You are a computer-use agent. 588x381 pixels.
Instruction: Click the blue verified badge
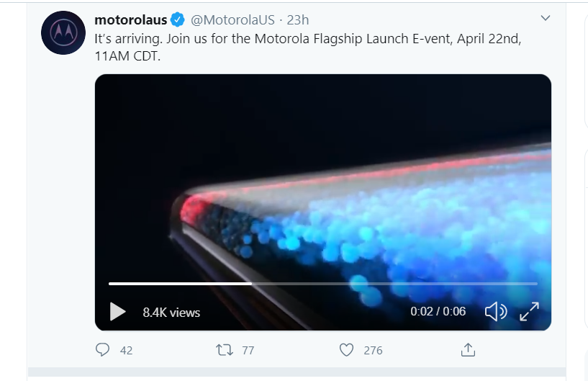(x=177, y=19)
